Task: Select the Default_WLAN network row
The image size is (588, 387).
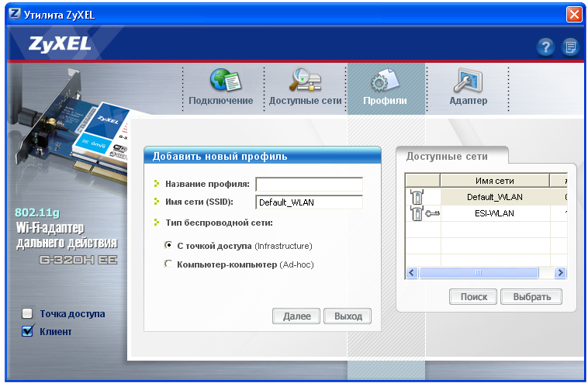Action: (x=486, y=197)
